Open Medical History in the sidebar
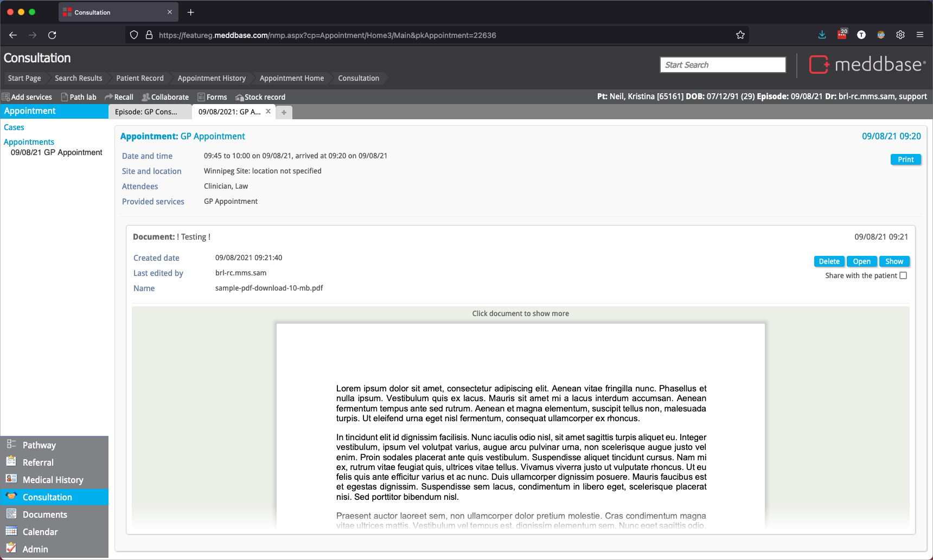Screen dimensions: 933x560 coord(53,480)
